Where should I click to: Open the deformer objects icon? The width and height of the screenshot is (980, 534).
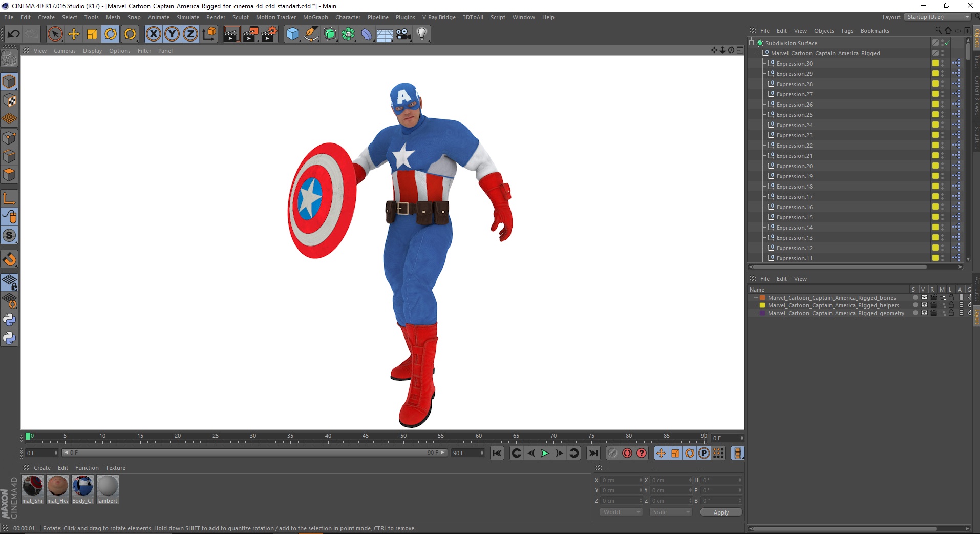point(367,34)
